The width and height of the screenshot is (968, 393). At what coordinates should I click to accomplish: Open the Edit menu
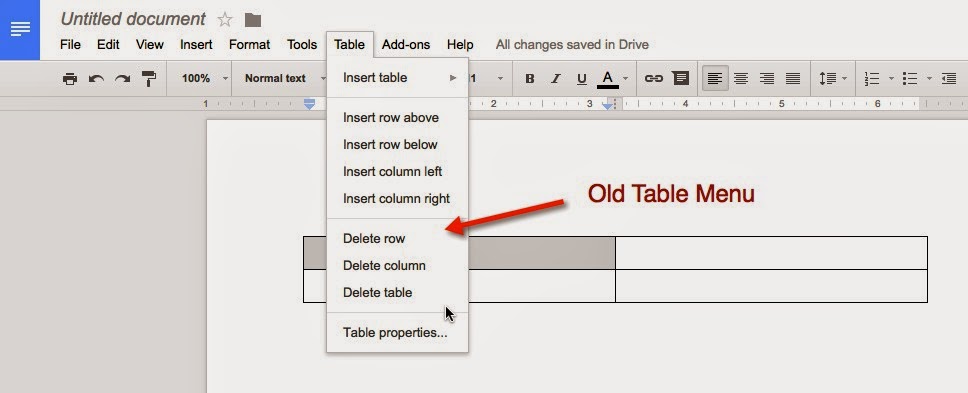[x=108, y=44]
